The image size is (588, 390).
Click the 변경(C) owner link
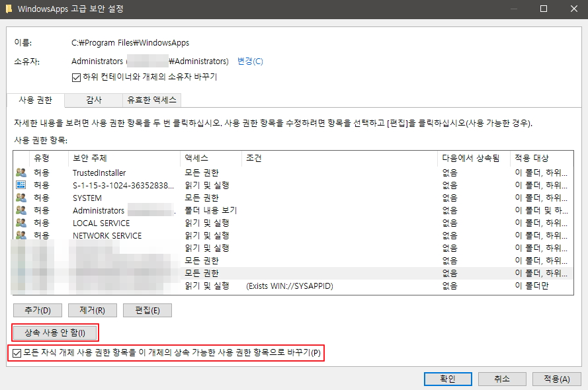pos(250,61)
